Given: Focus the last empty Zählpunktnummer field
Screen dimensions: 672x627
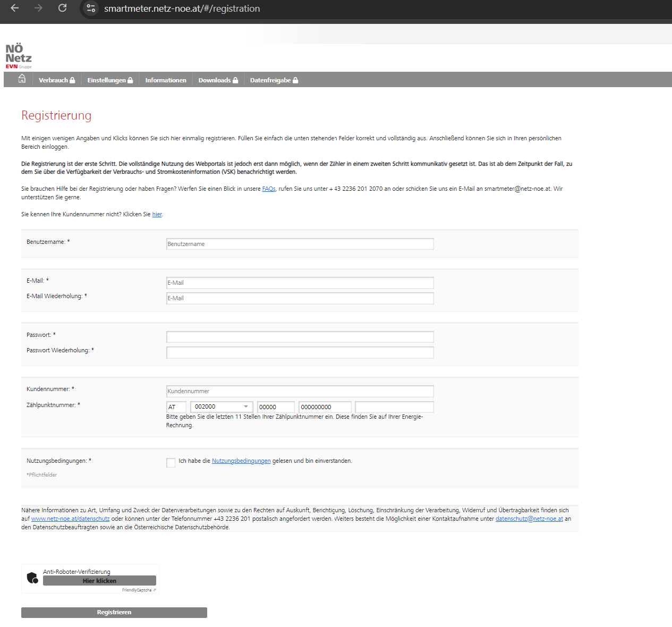Looking at the screenshot, I should (394, 407).
